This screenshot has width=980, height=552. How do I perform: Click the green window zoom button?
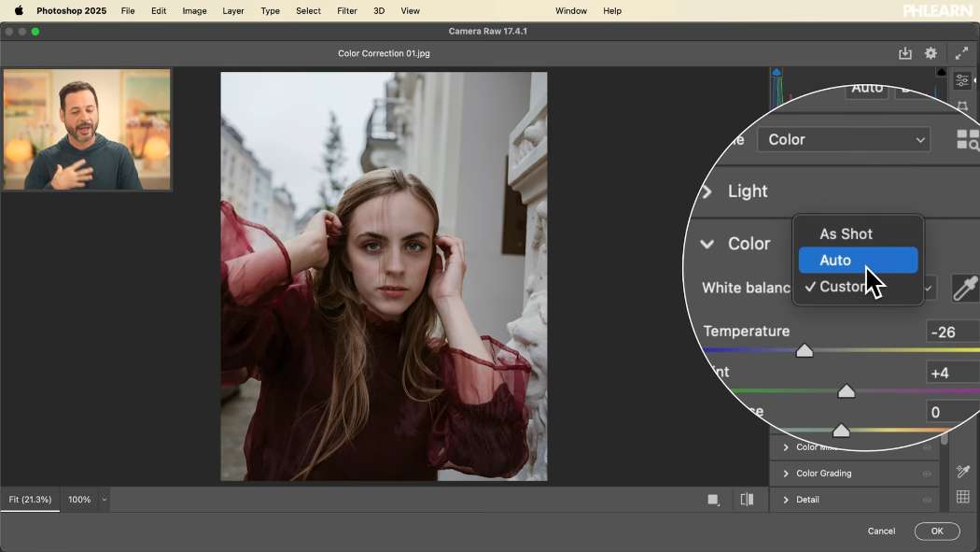coord(35,31)
